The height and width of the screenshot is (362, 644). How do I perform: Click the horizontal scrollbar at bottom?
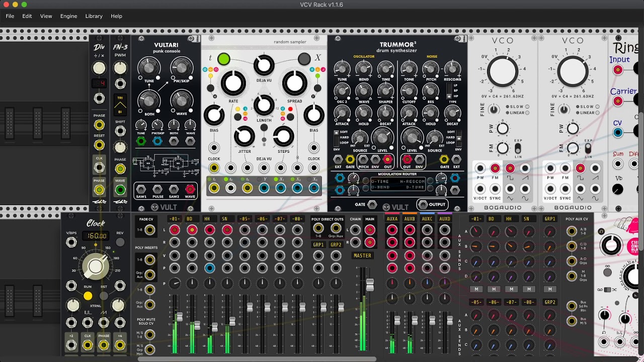[x=258, y=358]
